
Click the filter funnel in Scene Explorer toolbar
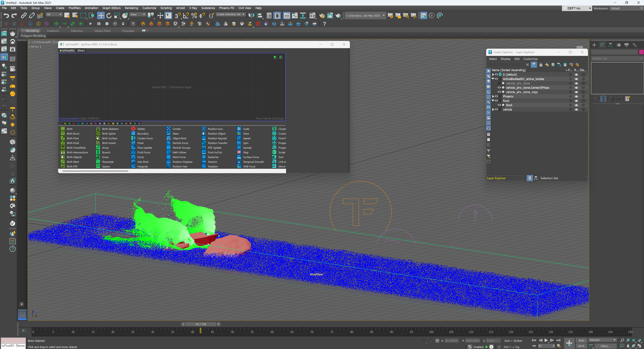pyautogui.click(x=534, y=65)
